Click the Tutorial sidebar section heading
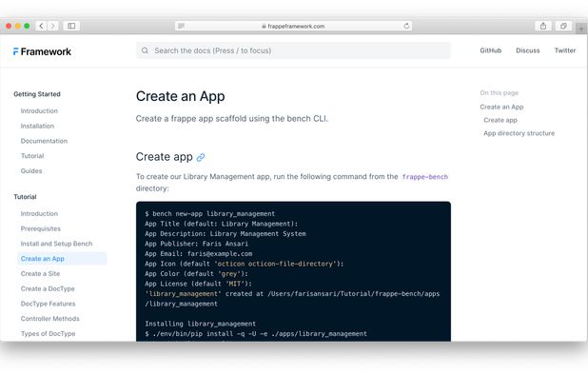588x375 pixels. (x=25, y=197)
